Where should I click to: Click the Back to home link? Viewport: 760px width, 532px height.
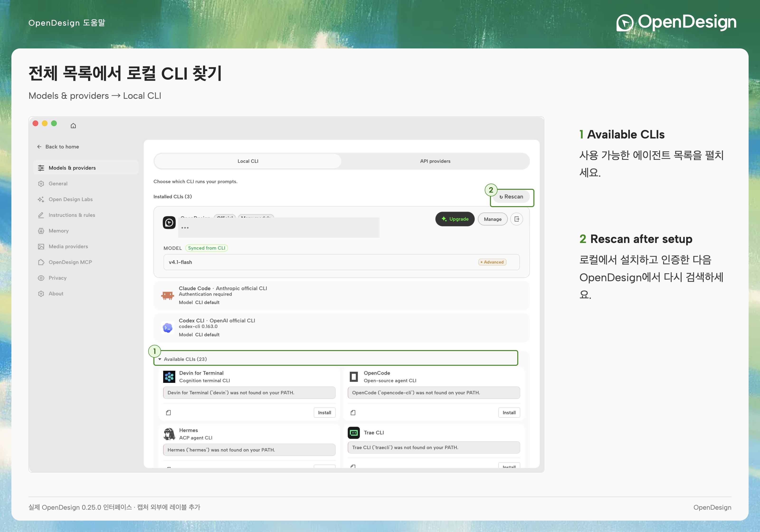(x=58, y=147)
